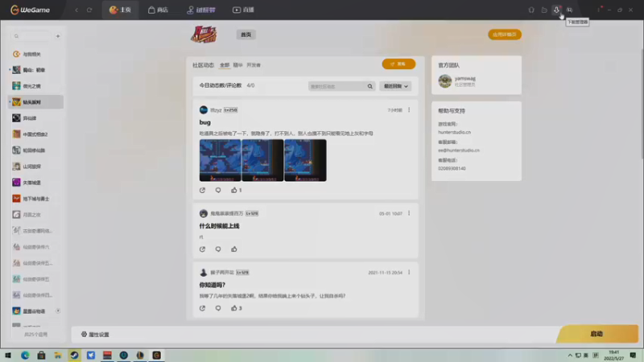This screenshot has height=362, width=644.
Task: Comment on the 什么时候能上线 post
Action: (218, 249)
